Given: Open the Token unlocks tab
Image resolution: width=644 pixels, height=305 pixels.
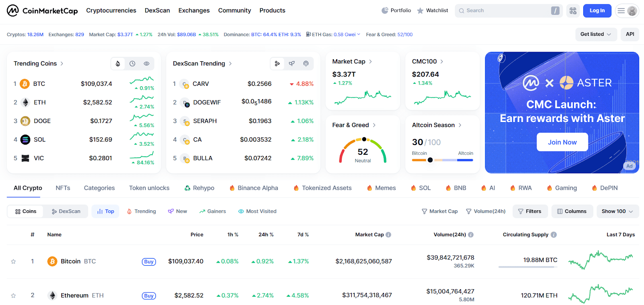Looking at the screenshot, I should pyautogui.click(x=149, y=188).
